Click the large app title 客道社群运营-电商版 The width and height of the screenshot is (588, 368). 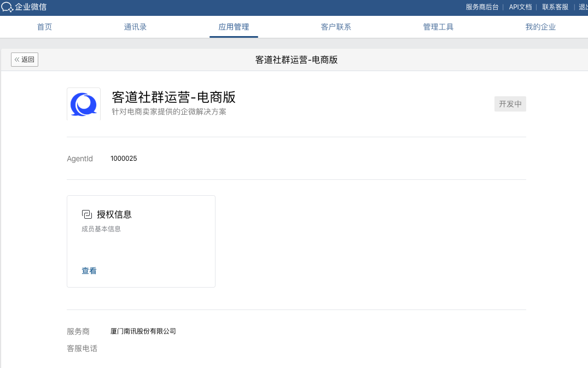pos(173,97)
